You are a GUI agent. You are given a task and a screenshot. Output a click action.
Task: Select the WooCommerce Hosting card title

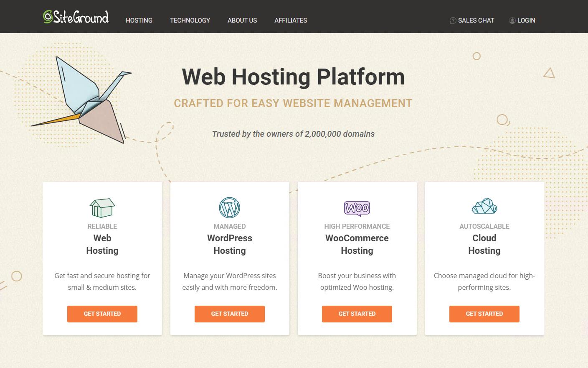357,244
